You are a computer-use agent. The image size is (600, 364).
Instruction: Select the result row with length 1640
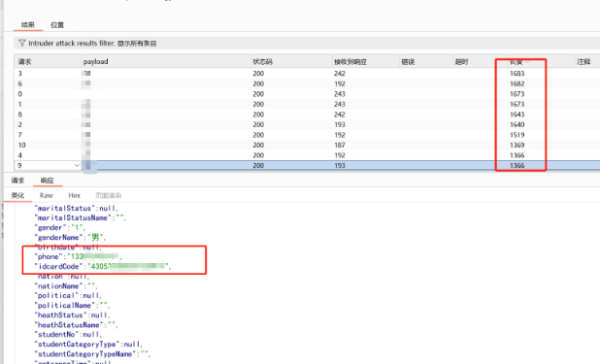(x=307, y=124)
